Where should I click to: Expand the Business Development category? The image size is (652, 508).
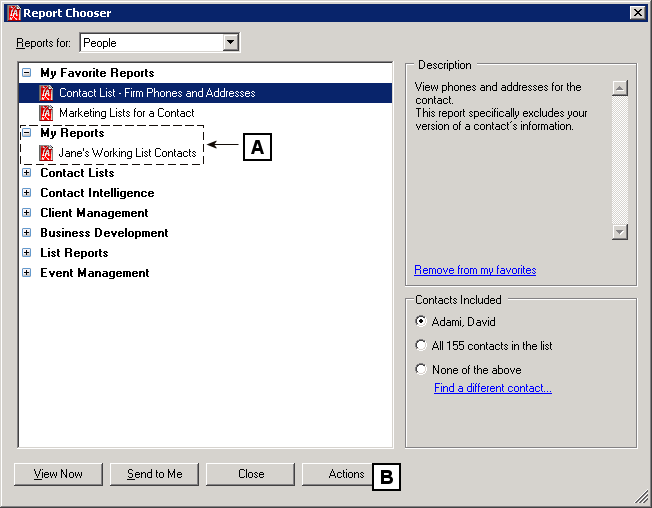27,232
